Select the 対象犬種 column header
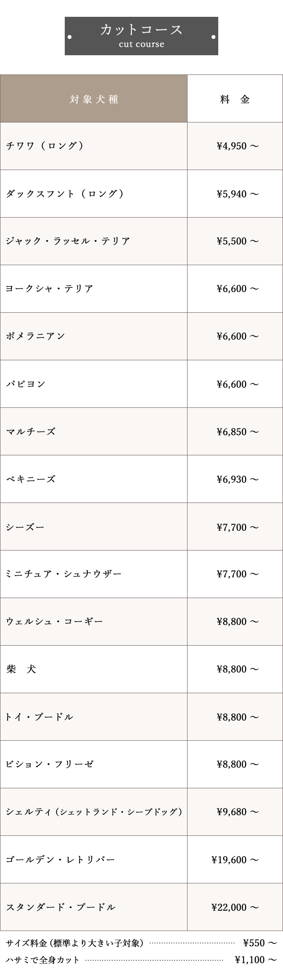Image resolution: width=283 pixels, height=980 pixels. tap(94, 98)
